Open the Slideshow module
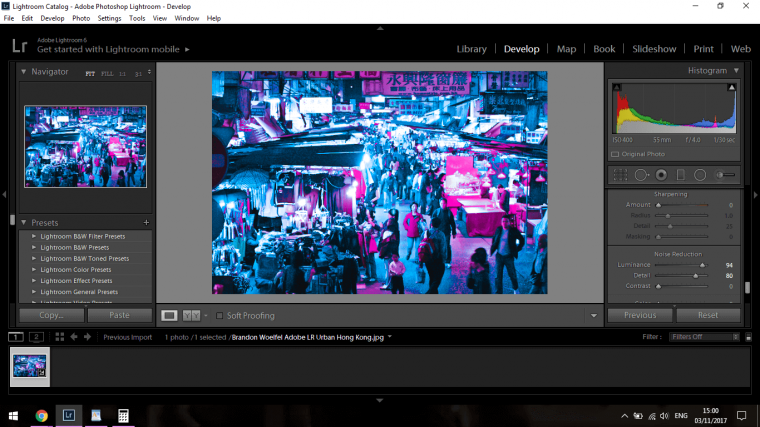This screenshot has height=427, width=760. 654,49
